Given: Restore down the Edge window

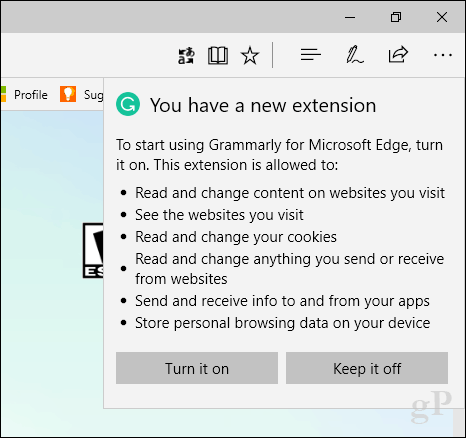Looking at the screenshot, I should [396, 17].
